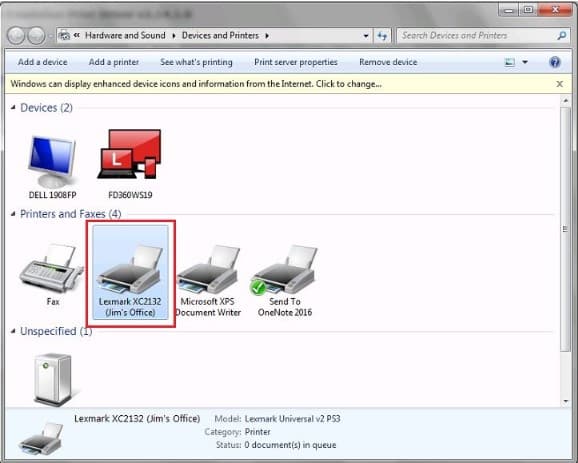This screenshot has height=463, width=578.
Task: Click Remove device in the toolbar
Action: click(x=388, y=62)
